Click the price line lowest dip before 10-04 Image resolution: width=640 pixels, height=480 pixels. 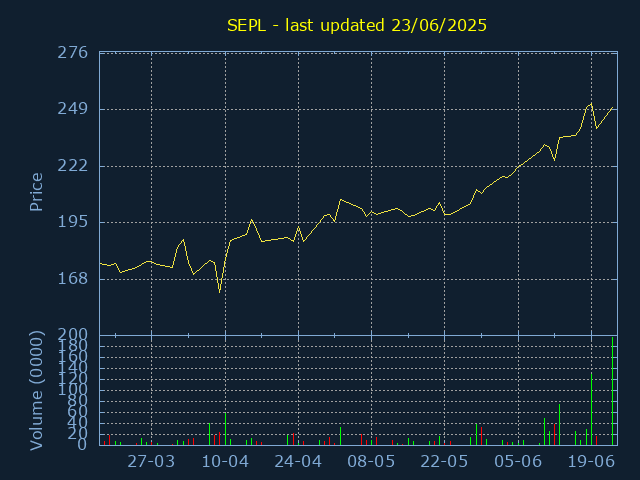click(x=220, y=291)
